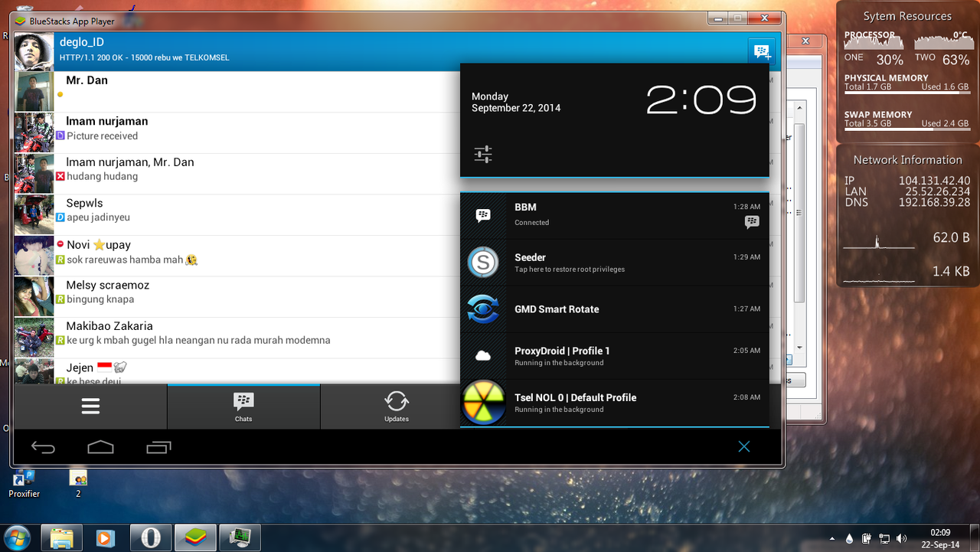Open chat with Jejen

coord(237,371)
